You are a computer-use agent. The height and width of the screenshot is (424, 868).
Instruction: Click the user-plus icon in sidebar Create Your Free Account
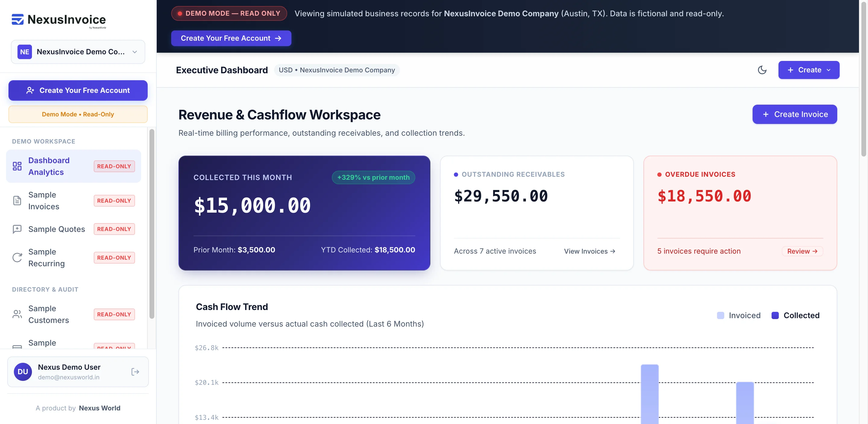(30, 90)
